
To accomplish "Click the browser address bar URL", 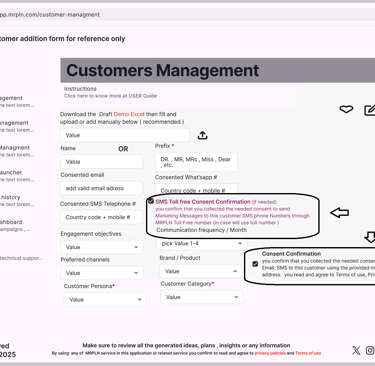I will pyautogui.click(x=50, y=15).
